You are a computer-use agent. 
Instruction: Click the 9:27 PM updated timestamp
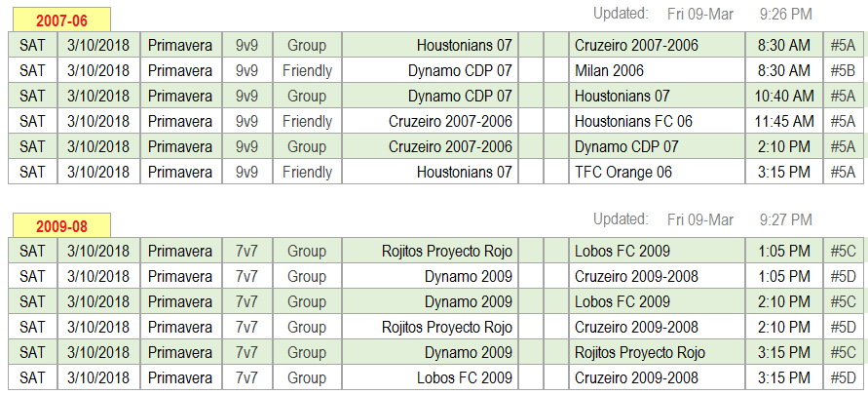(x=785, y=219)
